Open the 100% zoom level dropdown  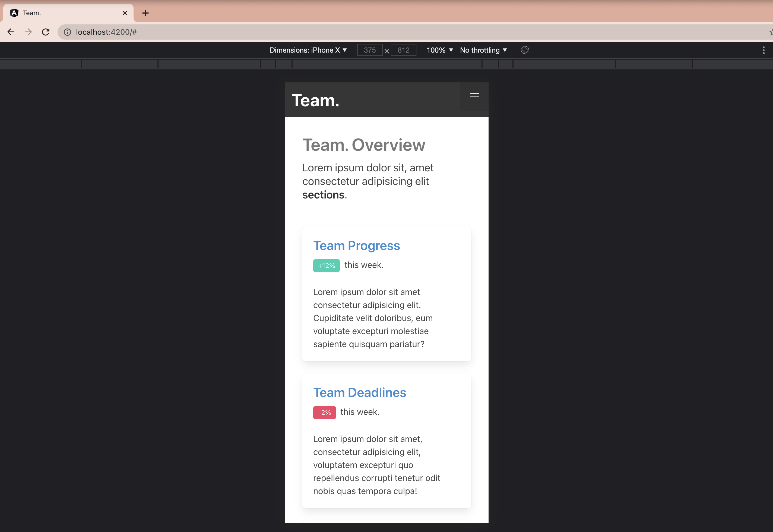tap(439, 50)
